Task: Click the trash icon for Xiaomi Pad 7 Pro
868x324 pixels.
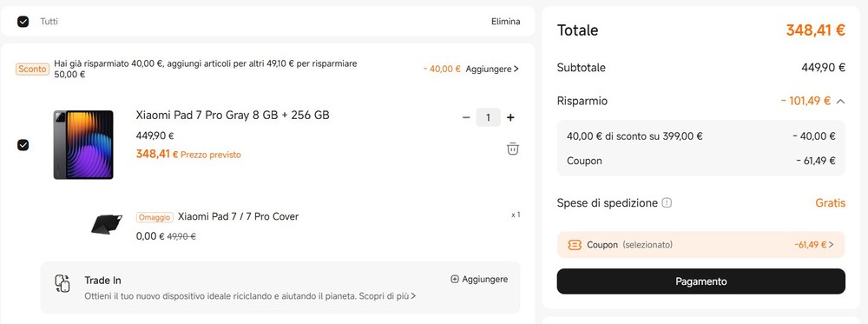Action: pos(513,149)
